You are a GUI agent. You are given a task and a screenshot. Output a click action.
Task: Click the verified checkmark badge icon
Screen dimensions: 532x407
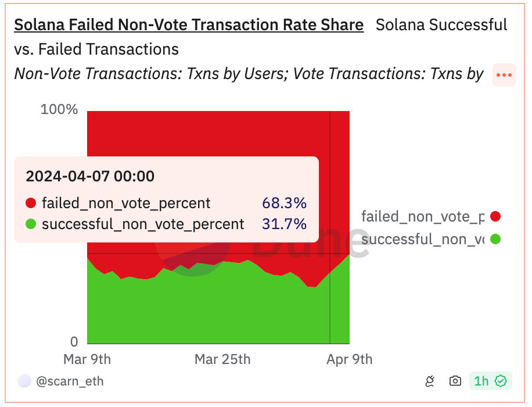tap(501, 381)
